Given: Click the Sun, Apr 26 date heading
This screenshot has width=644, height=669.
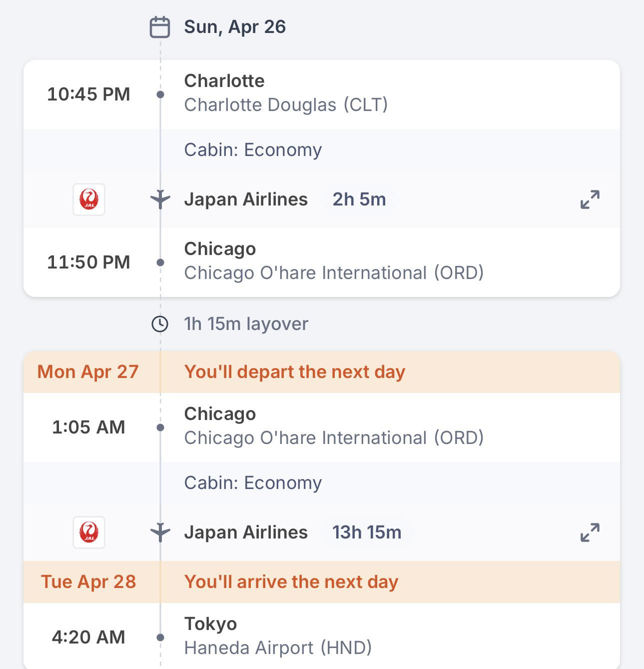Looking at the screenshot, I should (x=235, y=27).
